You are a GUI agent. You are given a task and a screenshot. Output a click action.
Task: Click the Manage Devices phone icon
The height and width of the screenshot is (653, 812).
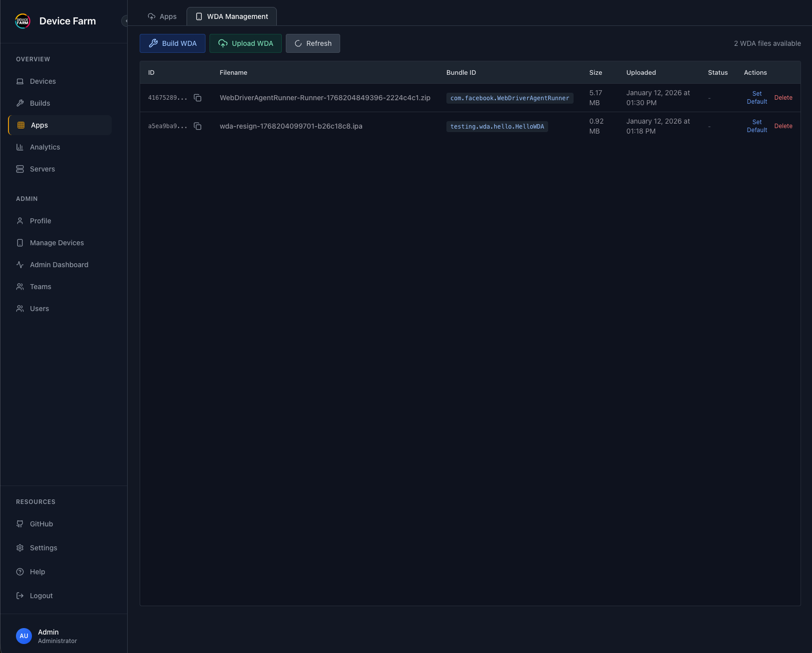click(x=20, y=243)
